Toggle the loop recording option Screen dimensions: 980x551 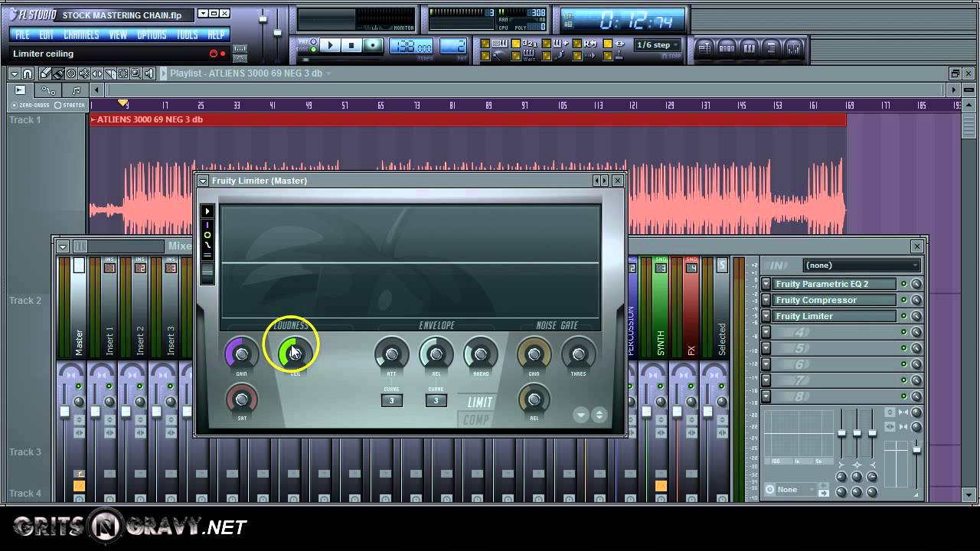(577, 44)
